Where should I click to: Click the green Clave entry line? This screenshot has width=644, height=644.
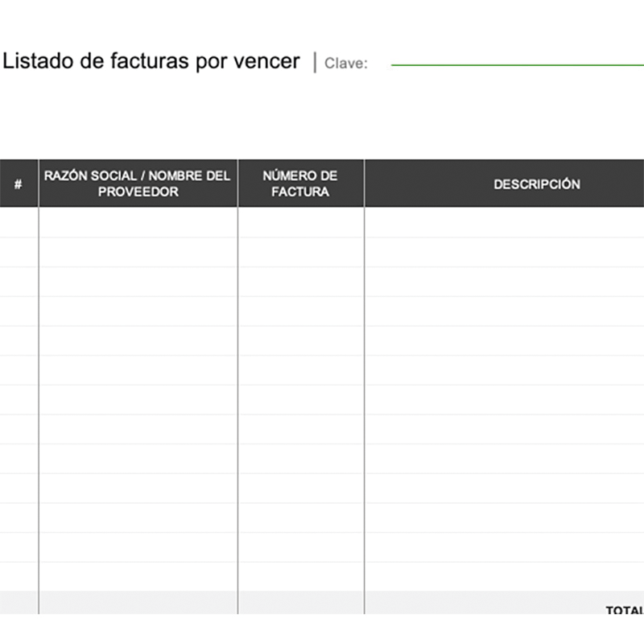(517, 65)
